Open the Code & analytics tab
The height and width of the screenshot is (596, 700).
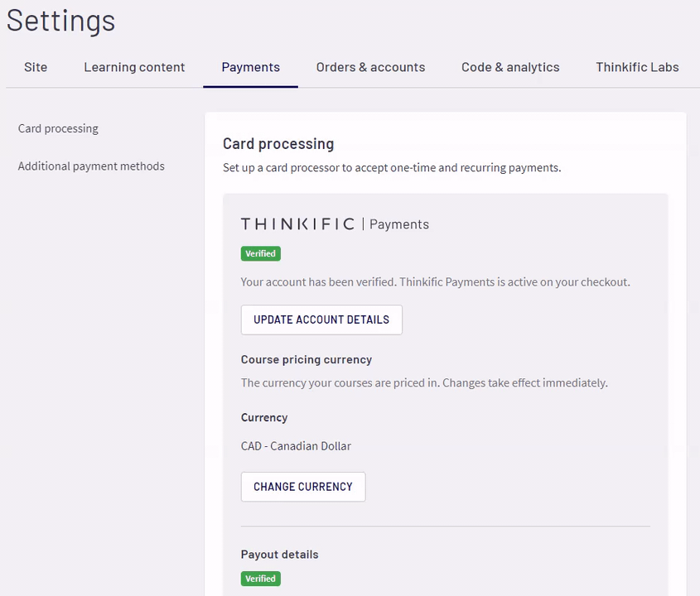(x=510, y=67)
